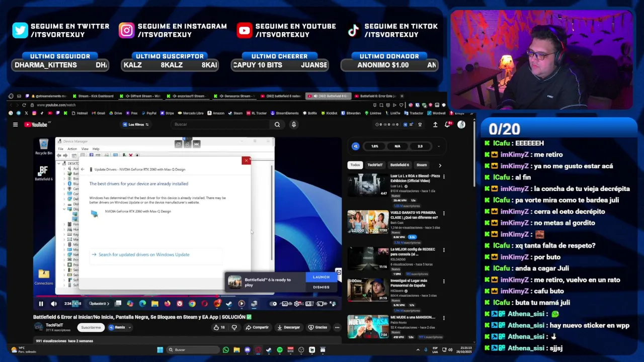The image size is (644, 362).
Task: Show more filter chips with arrow
Action: pos(440,165)
